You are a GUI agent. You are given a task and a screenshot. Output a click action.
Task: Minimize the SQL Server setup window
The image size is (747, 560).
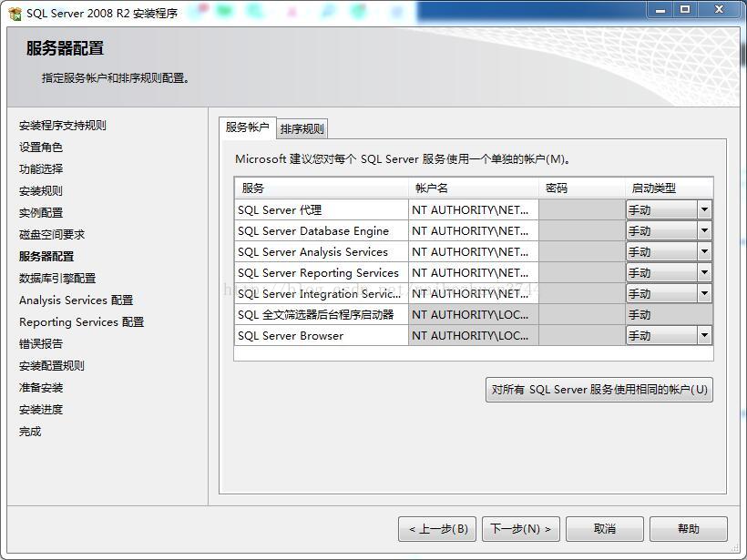[x=660, y=9]
